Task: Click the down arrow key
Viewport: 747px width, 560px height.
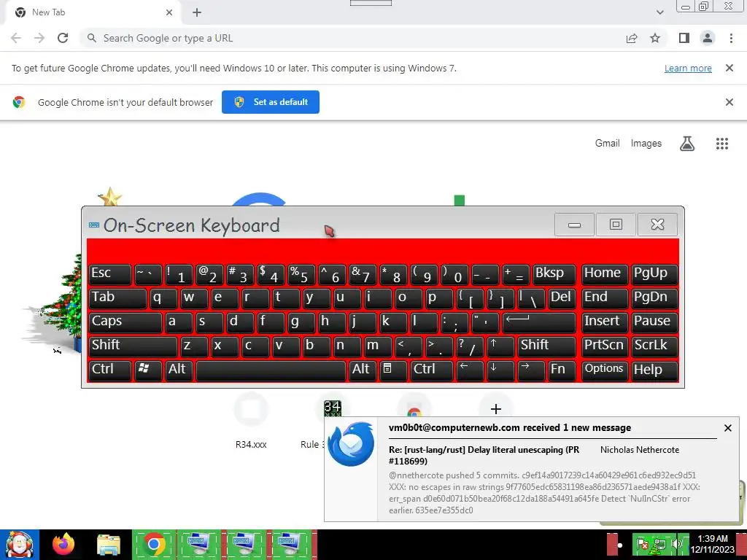Action: coord(500,370)
